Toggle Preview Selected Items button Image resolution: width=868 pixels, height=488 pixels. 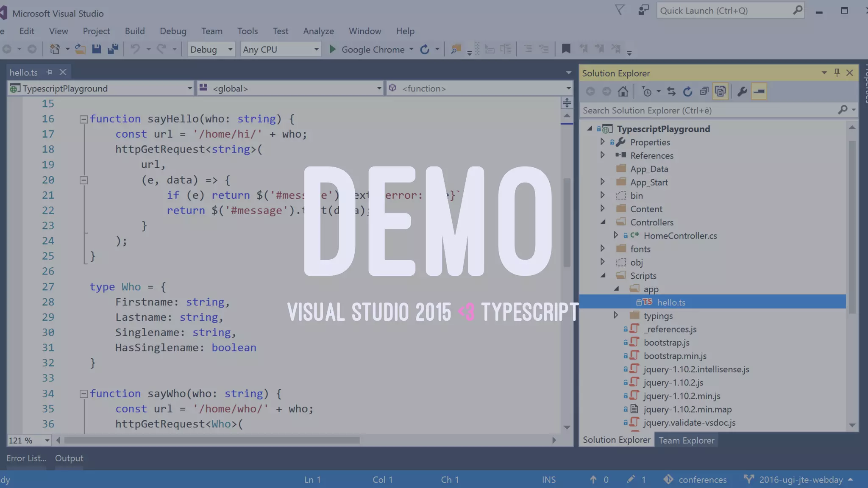click(x=759, y=91)
